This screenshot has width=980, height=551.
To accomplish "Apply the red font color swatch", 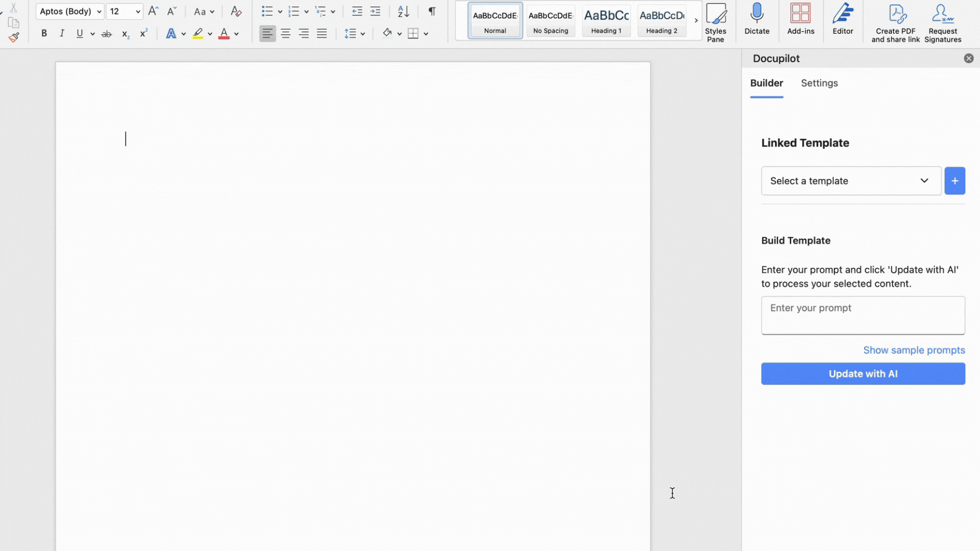I will coord(224,34).
